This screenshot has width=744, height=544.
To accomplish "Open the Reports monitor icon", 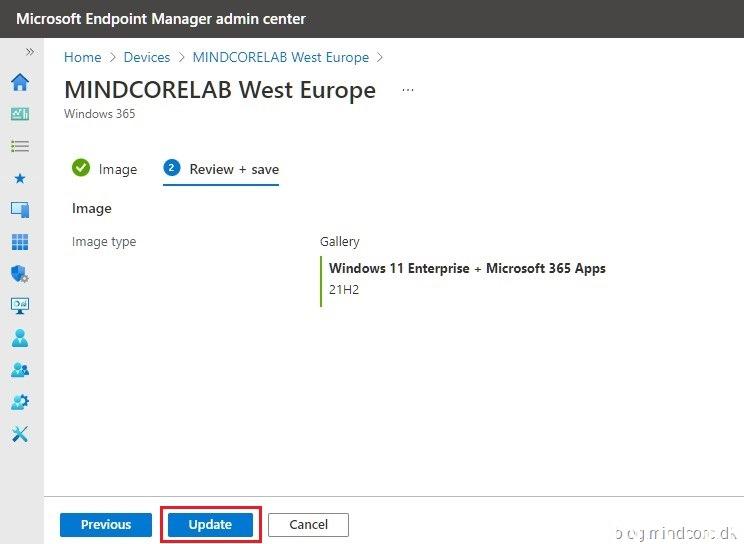I will (x=19, y=306).
